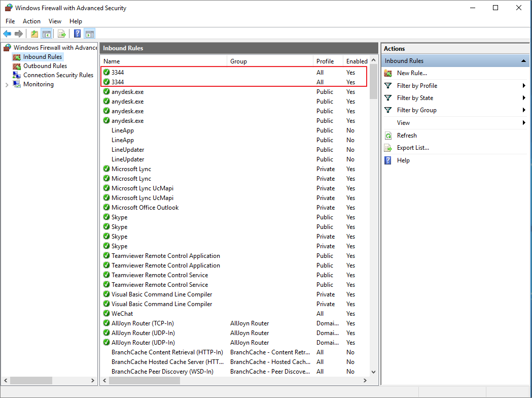Click the Export List icon in Actions pane
The width and height of the screenshot is (532, 398).
click(x=388, y=148)
